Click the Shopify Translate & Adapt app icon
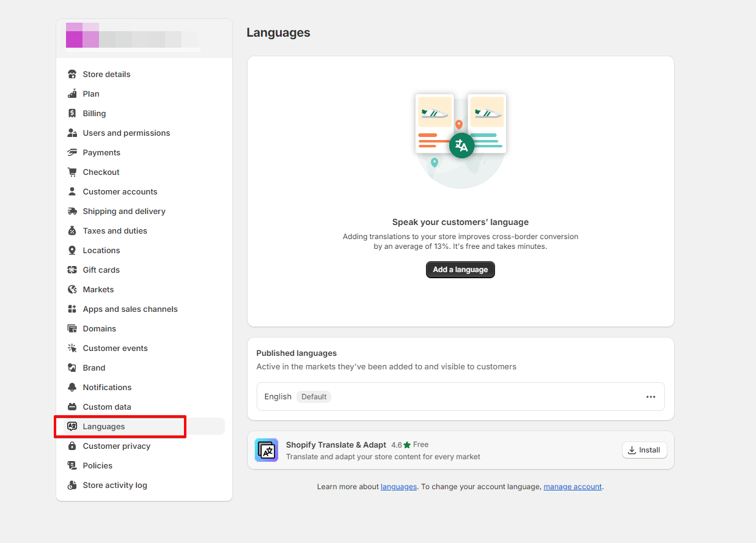Image resolution: width=756 pixels, height=543 pixels. pos(266,450)
